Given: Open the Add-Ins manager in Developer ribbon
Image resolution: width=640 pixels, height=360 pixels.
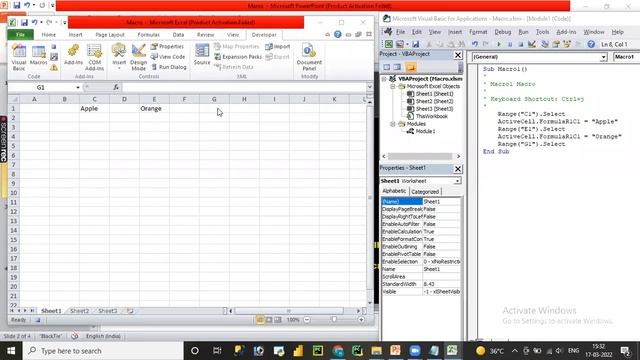Looking at the screenshot, I should [x=73, y=56].
